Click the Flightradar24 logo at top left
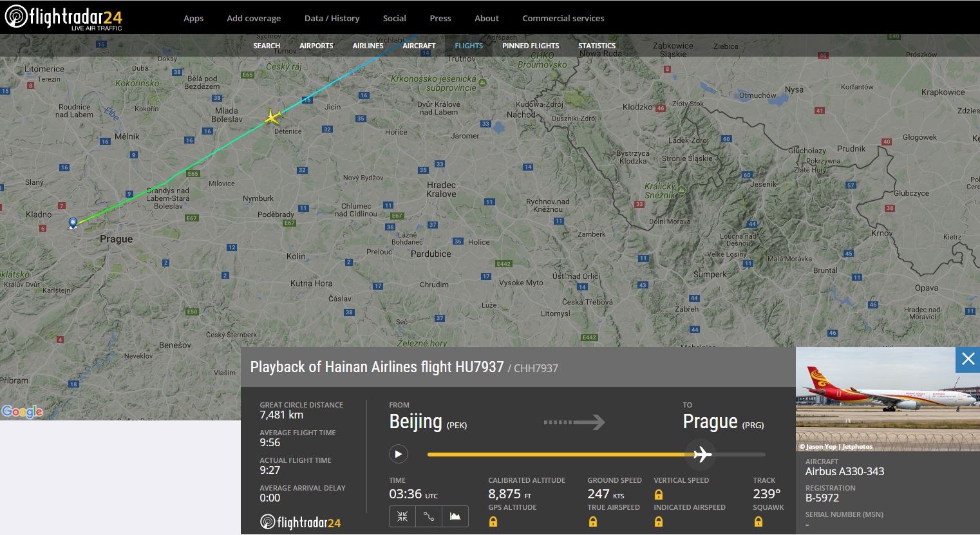This screenshot has height=535, width=980. (x=64, y=17)
